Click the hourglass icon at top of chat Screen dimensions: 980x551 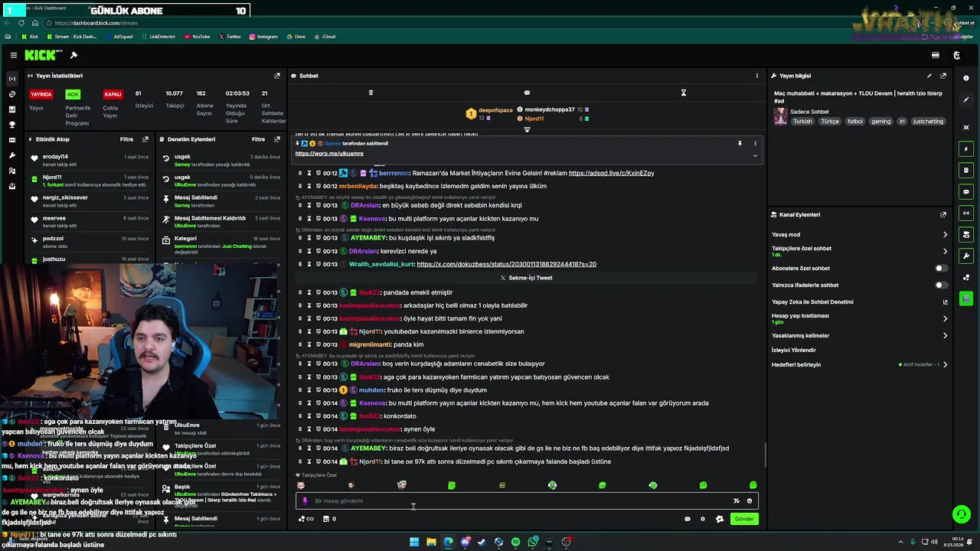pos(684,93)
